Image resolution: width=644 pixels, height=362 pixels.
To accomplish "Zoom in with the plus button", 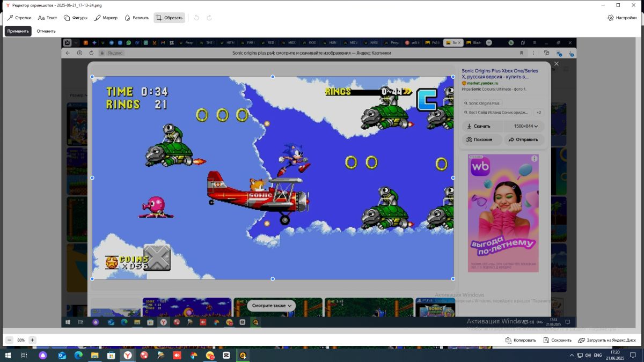I will pyautogui.click(x=32, y=340).
